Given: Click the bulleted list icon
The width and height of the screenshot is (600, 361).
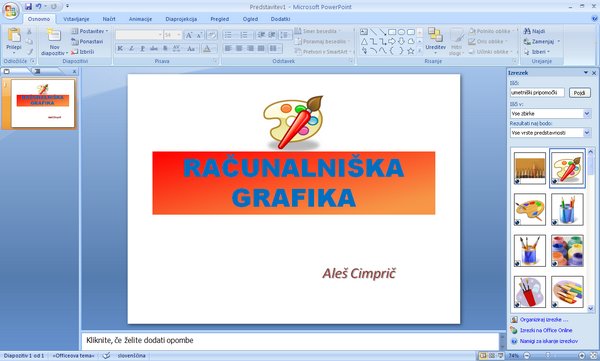Looking at the screenshot, I should click(x=229, y=35).
